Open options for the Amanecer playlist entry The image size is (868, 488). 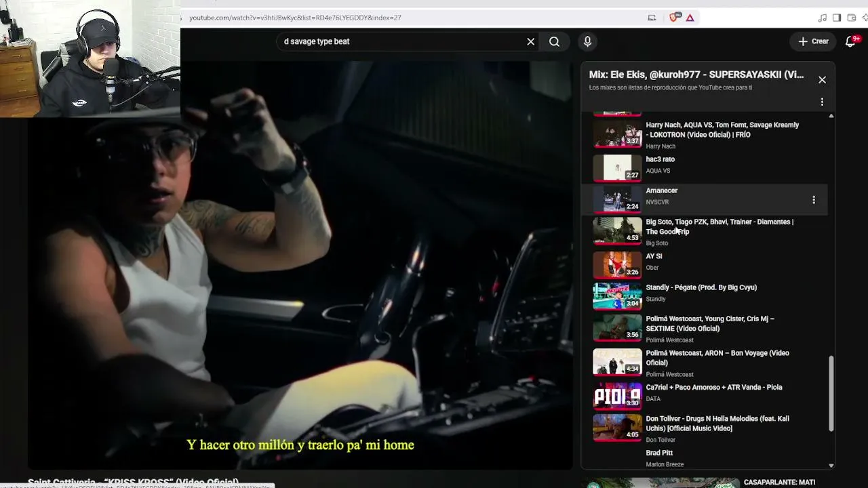pyautogui.click(x=814, y=200)
